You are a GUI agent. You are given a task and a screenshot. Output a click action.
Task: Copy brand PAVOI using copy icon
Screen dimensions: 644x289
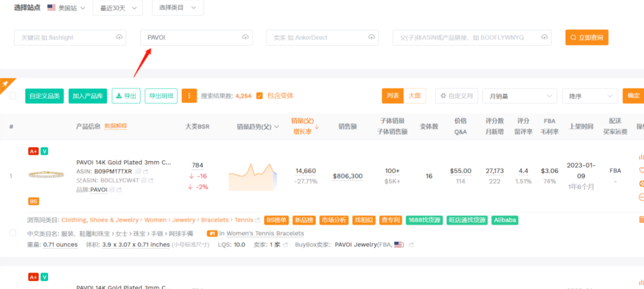tap(112, 190)
